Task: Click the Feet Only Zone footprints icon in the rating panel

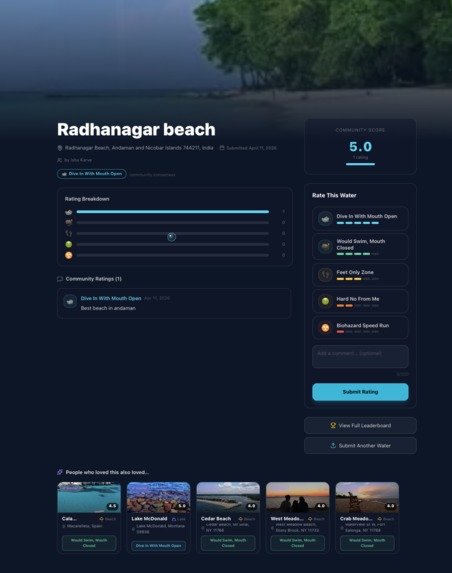Action: pos(325,275)
